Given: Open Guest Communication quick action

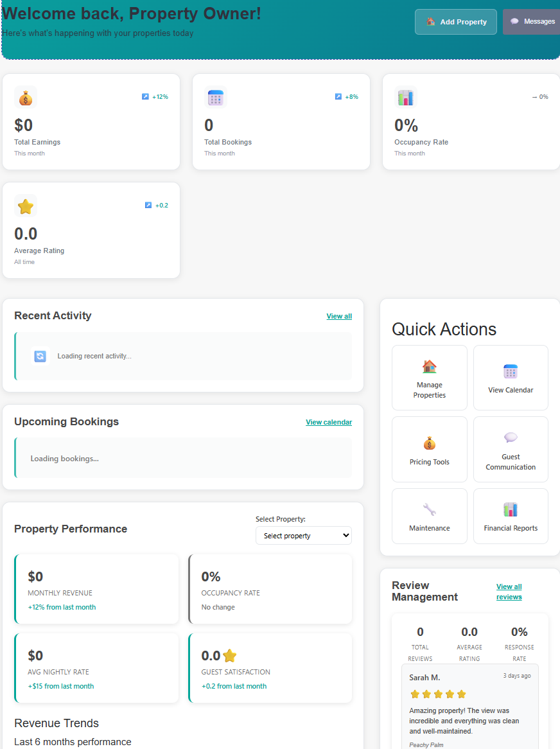Looking at the screenshot, I should [511, 449].
